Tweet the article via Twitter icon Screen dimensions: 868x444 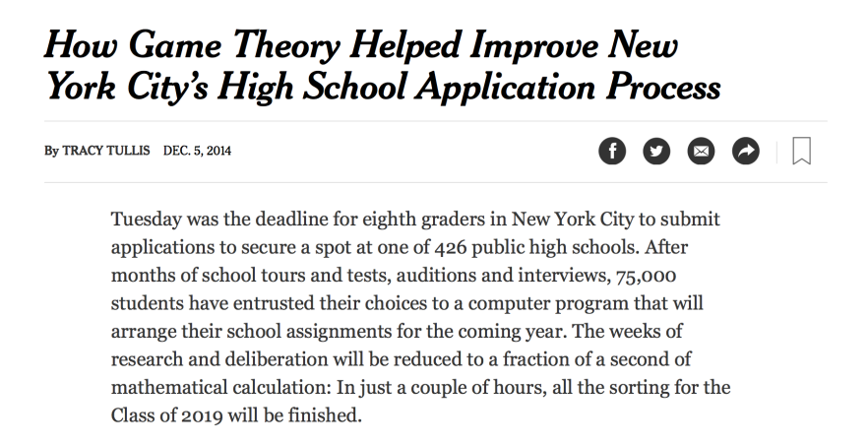pos(656,151)
